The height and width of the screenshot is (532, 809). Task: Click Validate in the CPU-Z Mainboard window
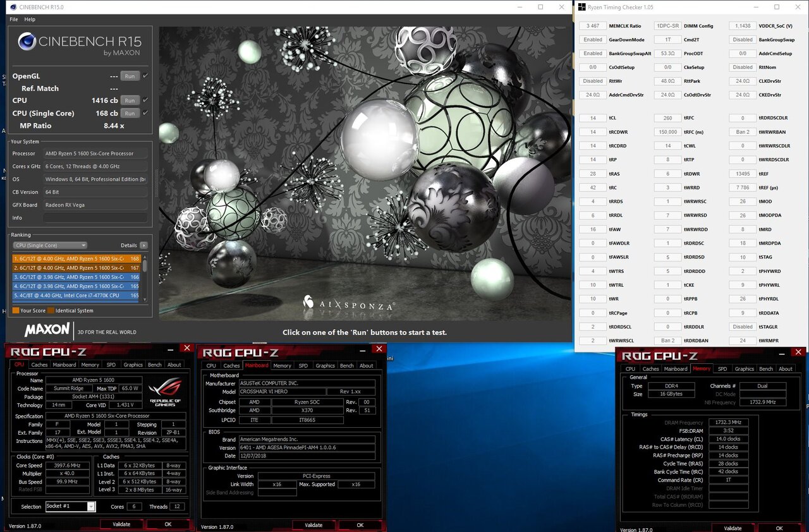click(x=313, y=525)
